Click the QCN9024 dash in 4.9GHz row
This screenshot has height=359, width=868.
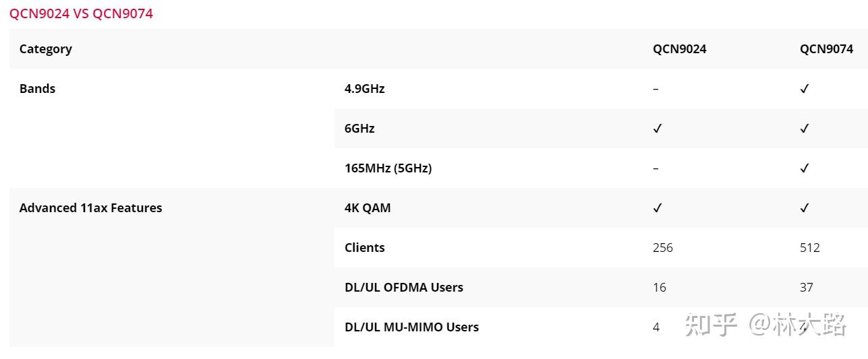656,89
